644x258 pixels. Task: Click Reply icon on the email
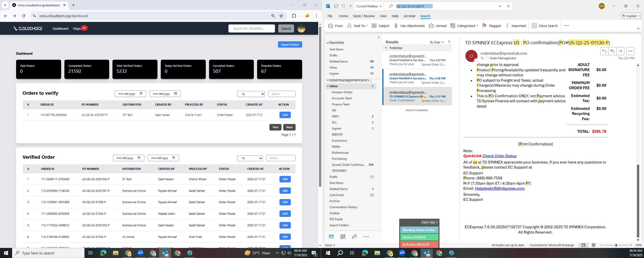coord(604,51)
